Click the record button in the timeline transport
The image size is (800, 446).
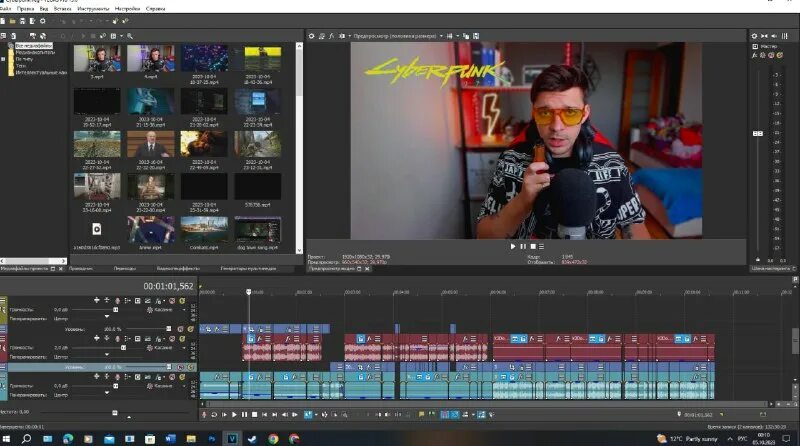click(204, 415)
